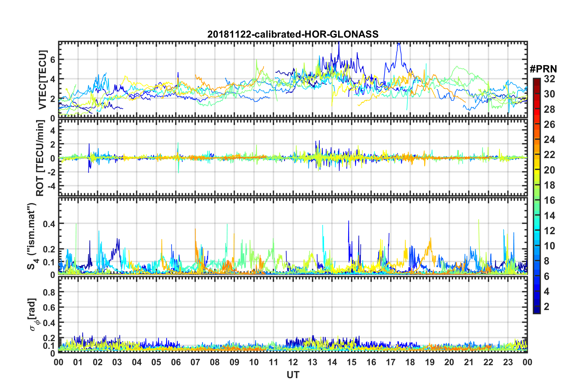The image size is (586, 392).
Task: Select the colorbar tick label "22"
Action: click(550, 155)
